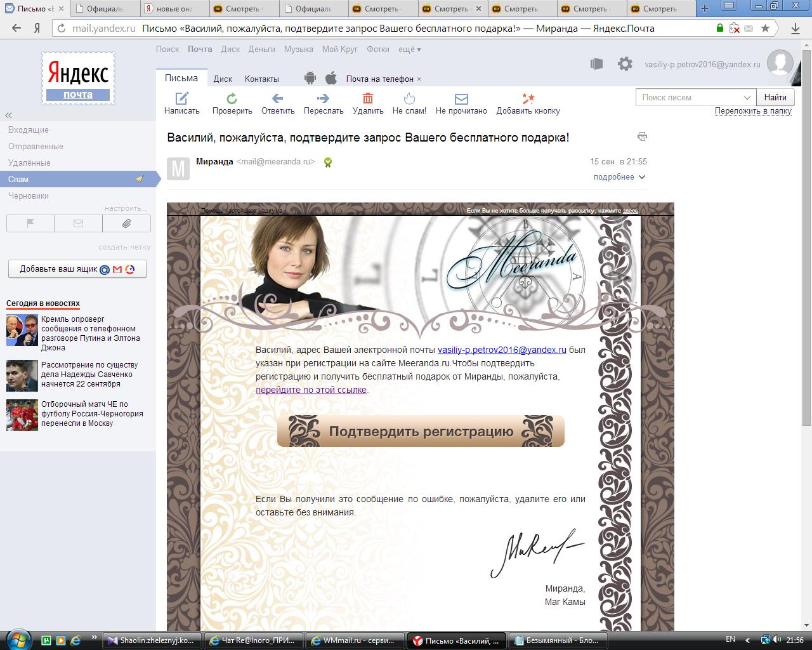This screenshot has height=650, width=812.
Task: Forward the email with Переслать
Action: pos(324,103)
